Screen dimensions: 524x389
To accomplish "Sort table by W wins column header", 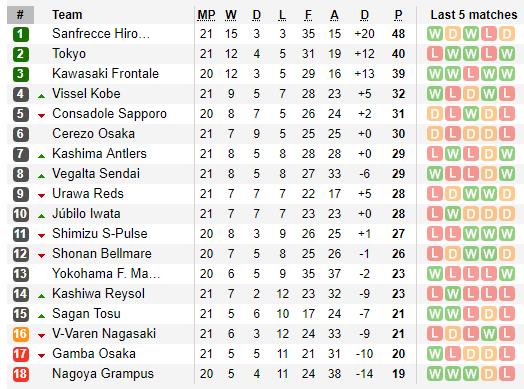I will point(231,15).
